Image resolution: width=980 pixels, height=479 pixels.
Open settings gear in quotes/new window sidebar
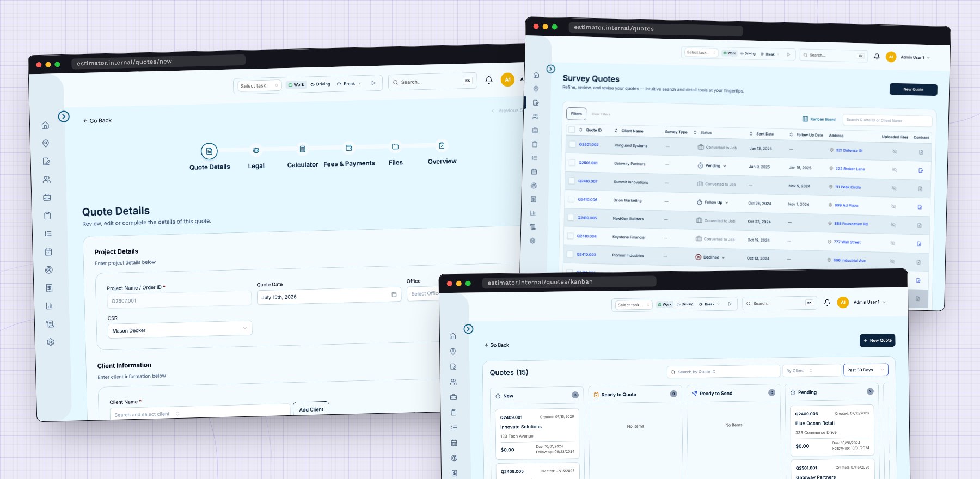(x=51, y=342)
